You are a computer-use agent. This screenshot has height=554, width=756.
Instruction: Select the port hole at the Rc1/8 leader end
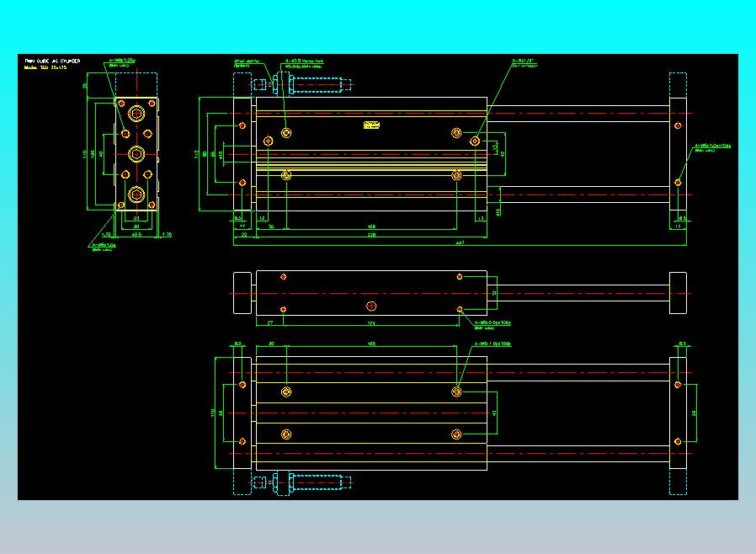475,141
